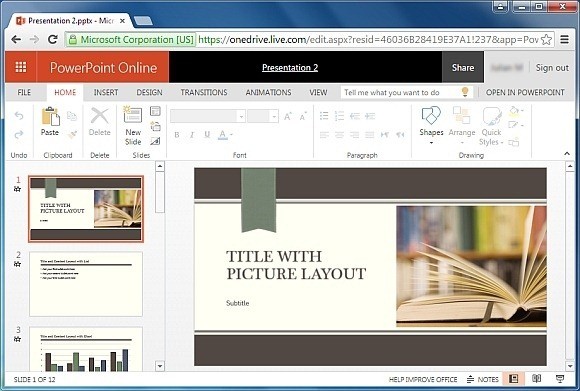The width and height of the screenshot is (580, 391).
Task: Click the numbered list icon
Action: (339, 116)
